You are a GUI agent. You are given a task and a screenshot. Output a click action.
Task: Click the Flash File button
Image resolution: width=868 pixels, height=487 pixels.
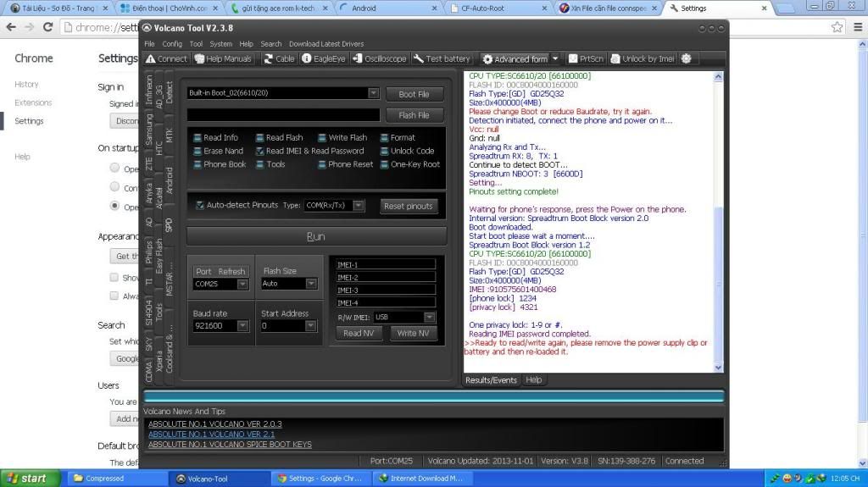(414, 115)
